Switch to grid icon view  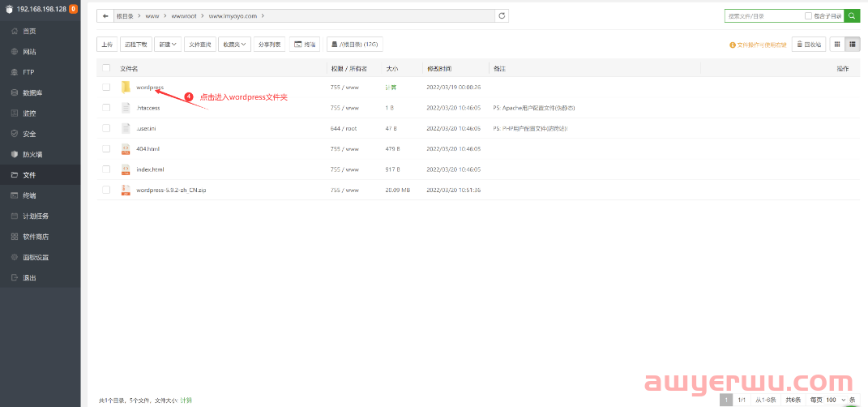tap(837, 45)
